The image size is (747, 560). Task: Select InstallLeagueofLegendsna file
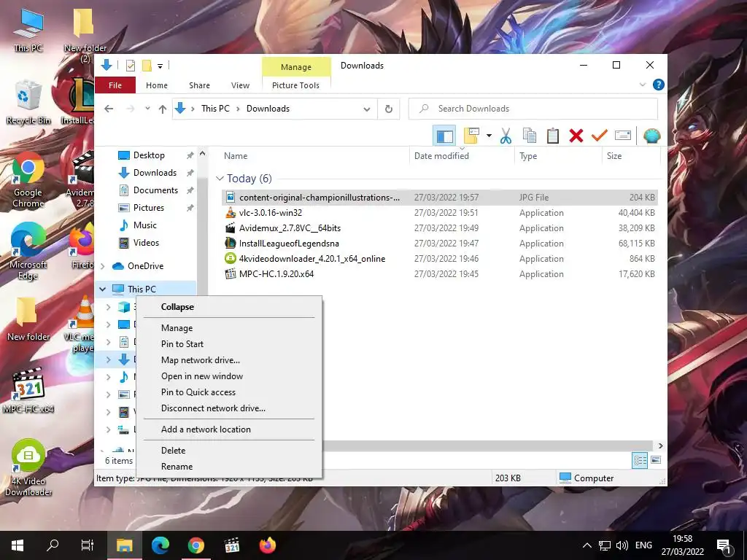(439, 244)
